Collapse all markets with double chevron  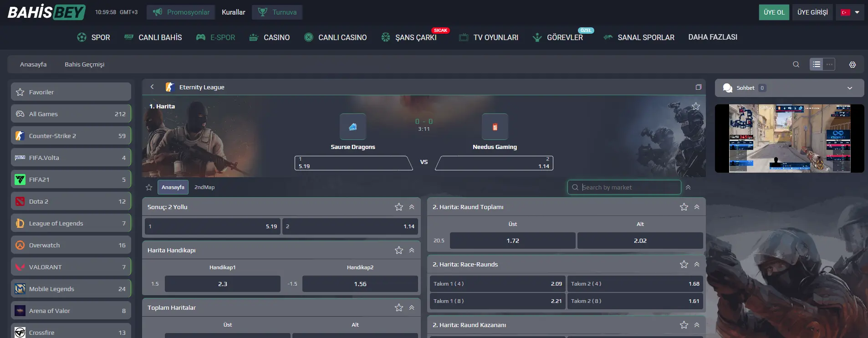pyautogui.click(x=688, y=187)
